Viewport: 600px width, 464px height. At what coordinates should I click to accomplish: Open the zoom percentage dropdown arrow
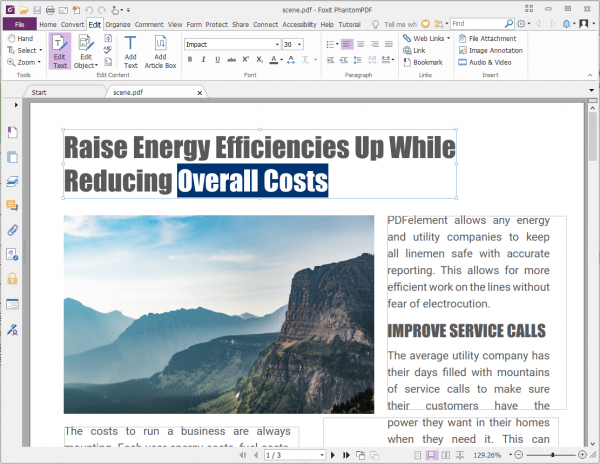(x=510, y=454)
